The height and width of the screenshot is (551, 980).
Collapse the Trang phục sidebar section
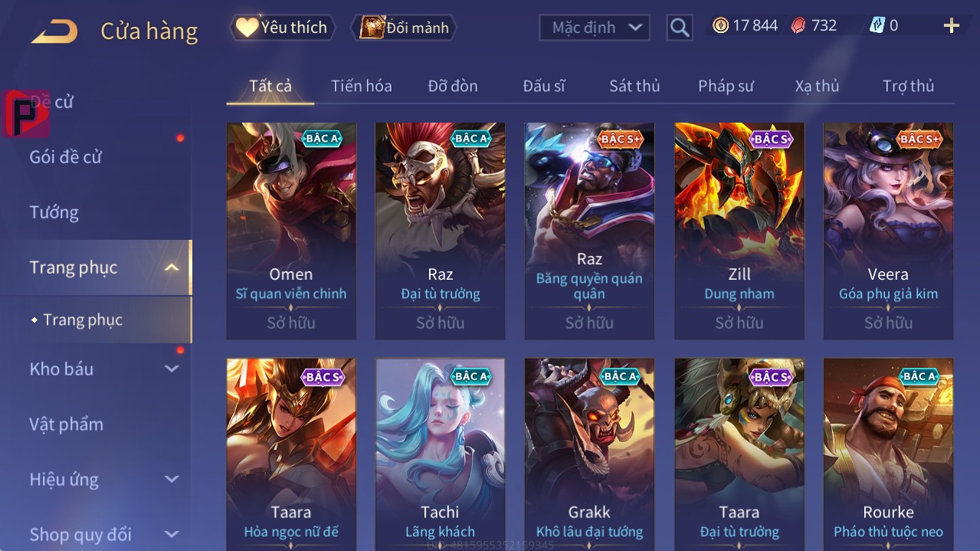(172, 267)
